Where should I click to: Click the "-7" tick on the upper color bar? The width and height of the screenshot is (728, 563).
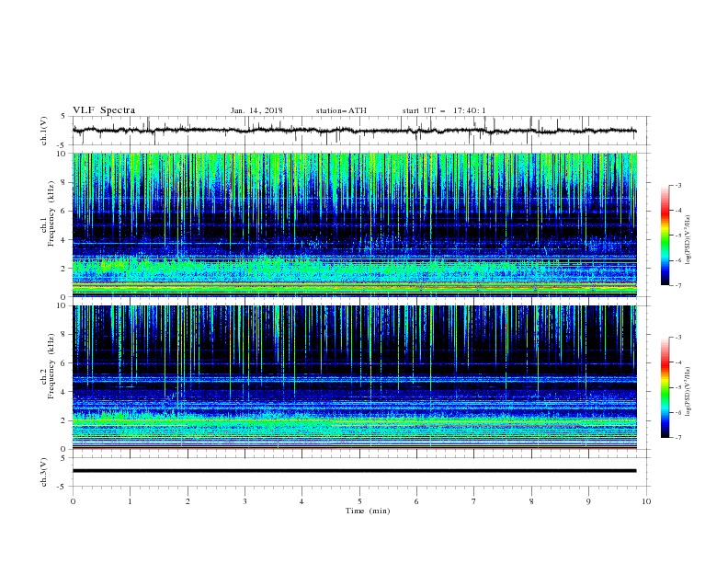(677, 285)
